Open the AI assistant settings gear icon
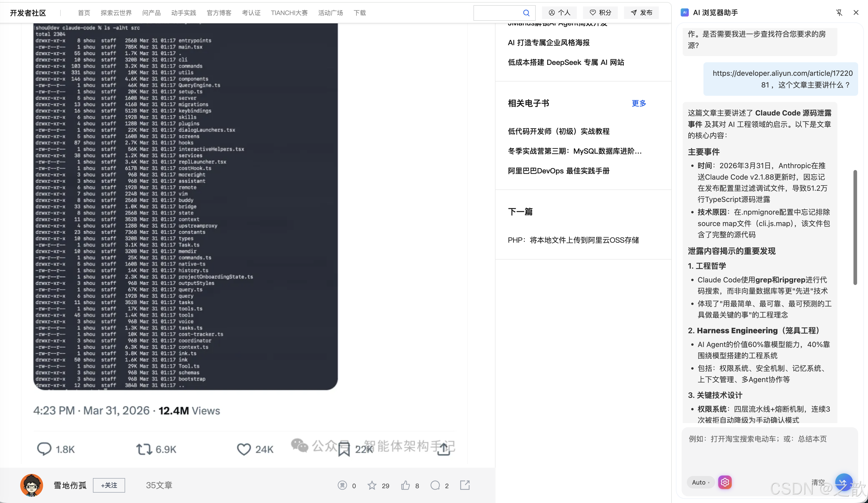The height and width of the screenshot is (503, 868). (x=725, y=482)
